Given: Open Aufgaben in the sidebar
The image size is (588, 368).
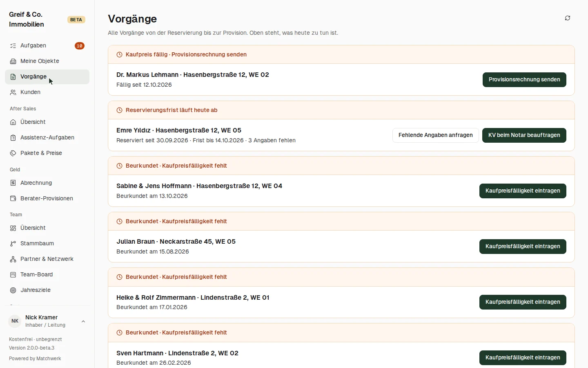Looking at the screenshot, I should 47,46.
